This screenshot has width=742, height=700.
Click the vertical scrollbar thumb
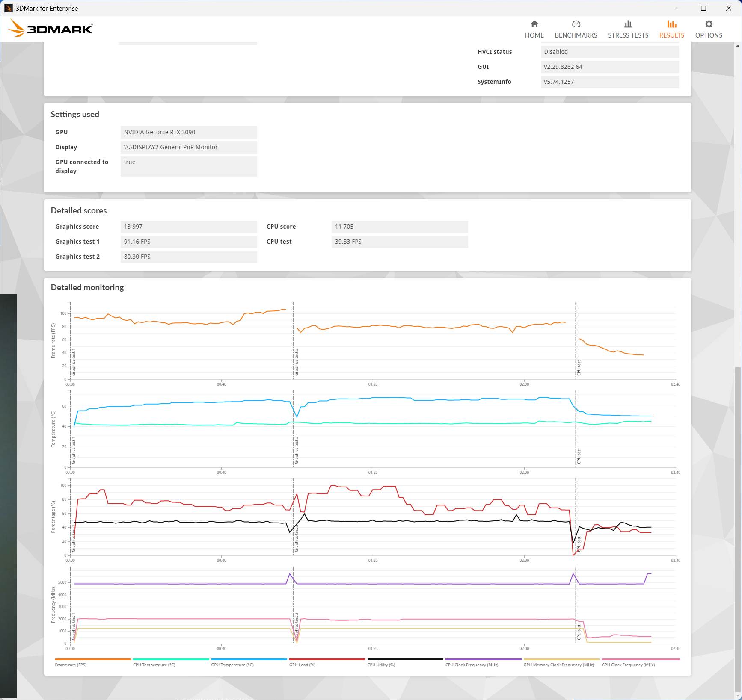coord(738,530)
